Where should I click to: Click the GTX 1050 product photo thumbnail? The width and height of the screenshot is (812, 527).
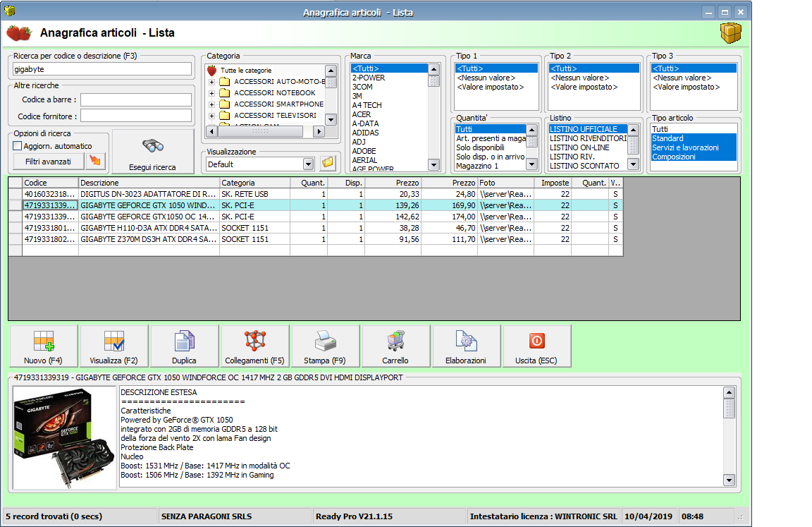(x=64, y=437)
